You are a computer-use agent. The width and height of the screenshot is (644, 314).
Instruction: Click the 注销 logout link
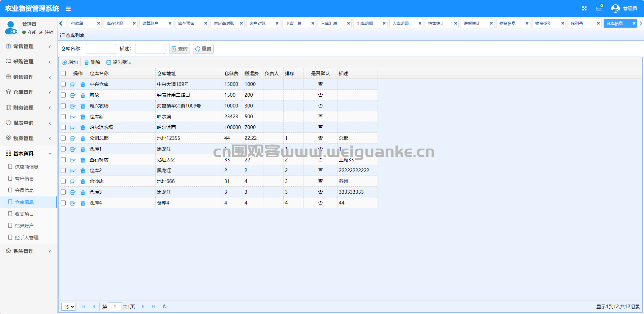46,32
